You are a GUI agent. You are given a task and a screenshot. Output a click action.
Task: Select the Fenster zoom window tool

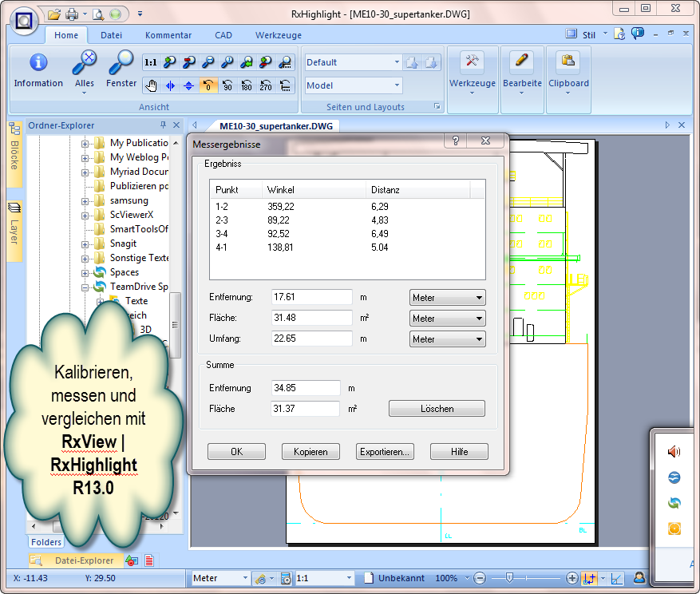pos(121,64)
